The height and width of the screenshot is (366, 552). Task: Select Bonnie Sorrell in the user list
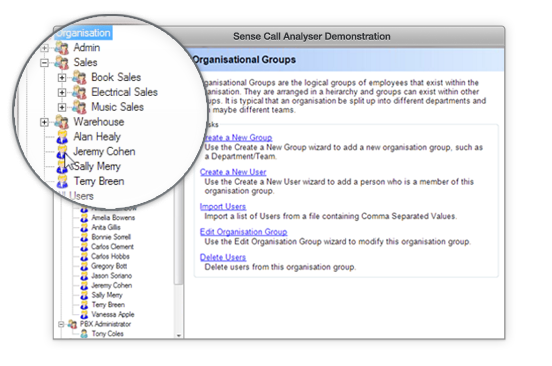tap(111, 237)
